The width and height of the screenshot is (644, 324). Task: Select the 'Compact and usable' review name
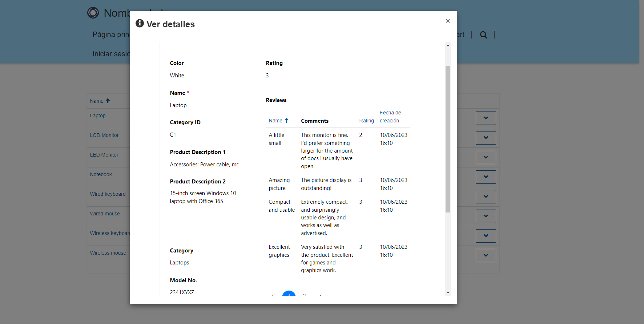(282, 206)
